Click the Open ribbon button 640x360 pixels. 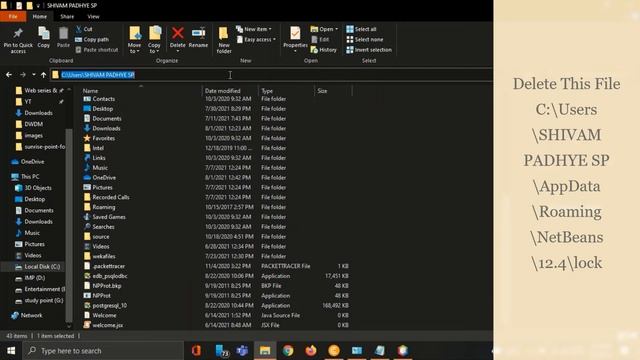pyautogui.click(x=324, y=29)
